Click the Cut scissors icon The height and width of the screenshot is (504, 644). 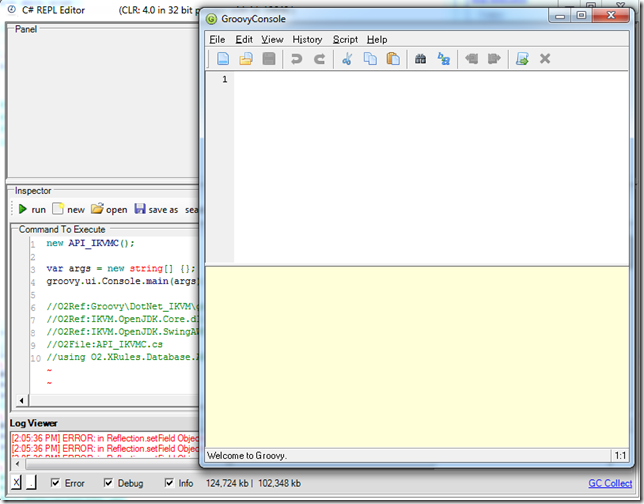pos(346,59)
